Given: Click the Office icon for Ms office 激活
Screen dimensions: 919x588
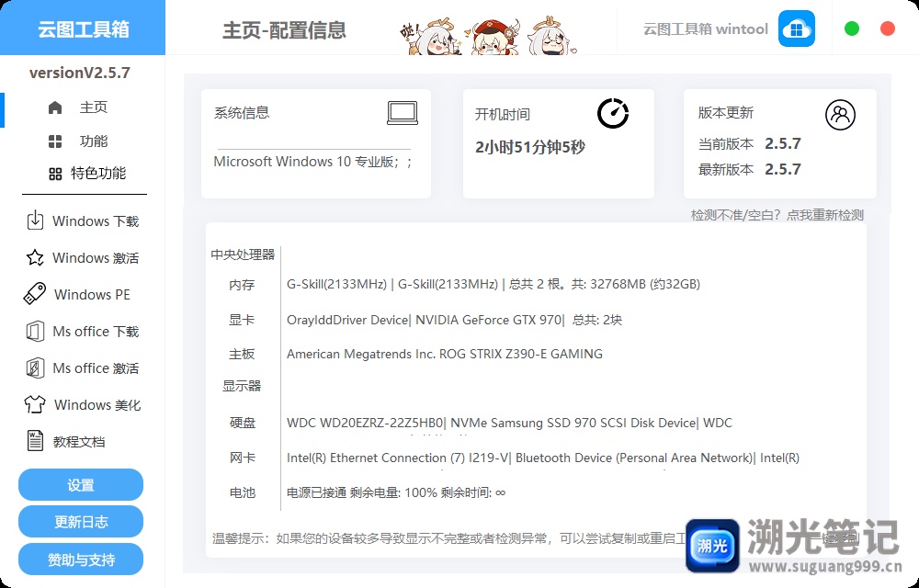Looking at the screenshot, I should point(35,367).
